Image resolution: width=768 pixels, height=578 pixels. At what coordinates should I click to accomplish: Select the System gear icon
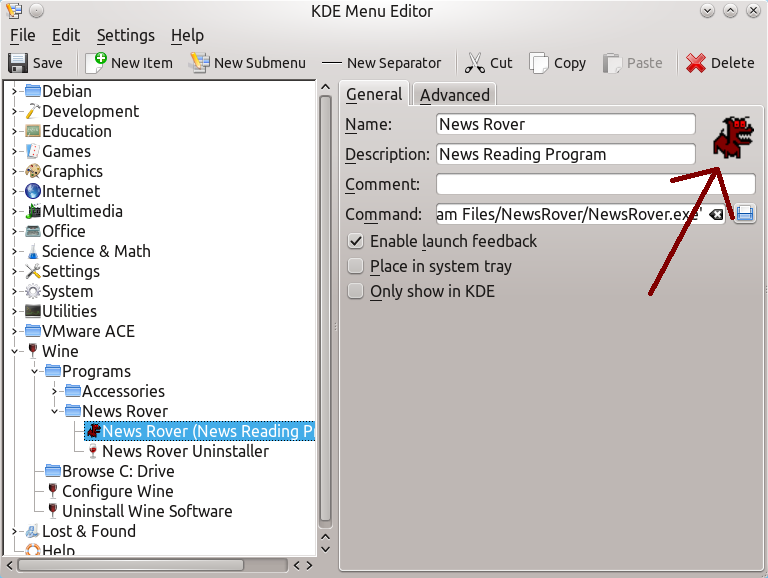pos(33,291)
